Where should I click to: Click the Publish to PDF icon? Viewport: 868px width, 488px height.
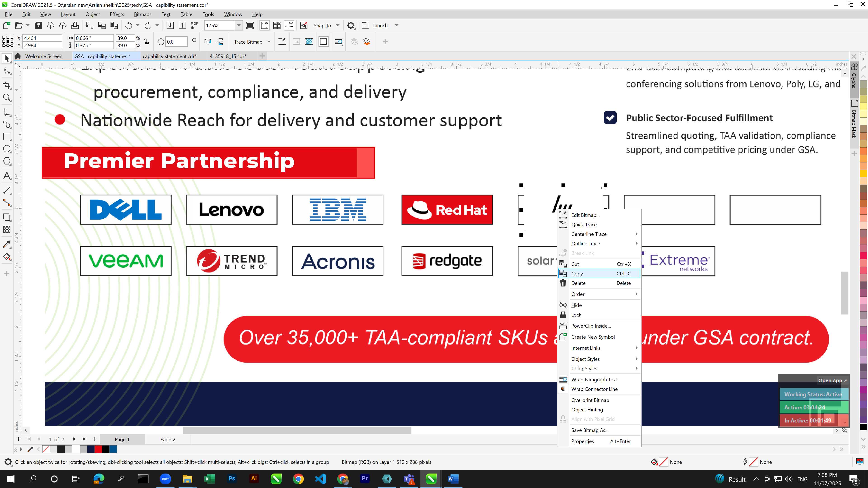[x=194, y=25]
